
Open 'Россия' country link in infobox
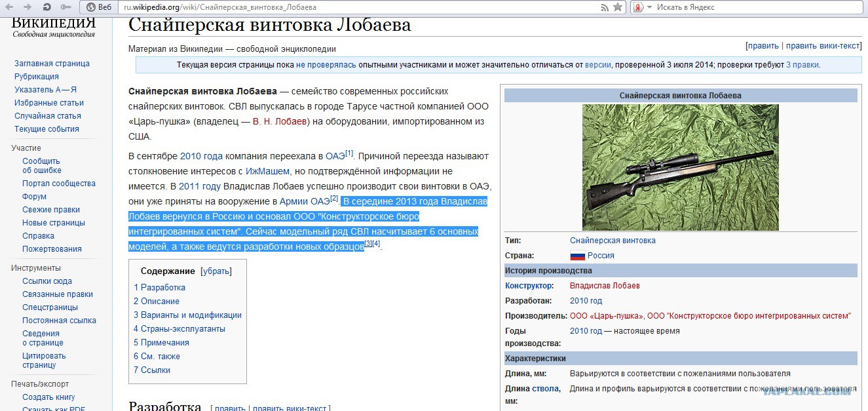pos(601,256)
